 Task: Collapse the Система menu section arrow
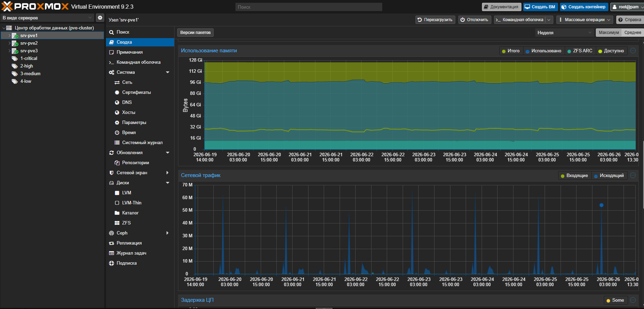coord(168,72)
